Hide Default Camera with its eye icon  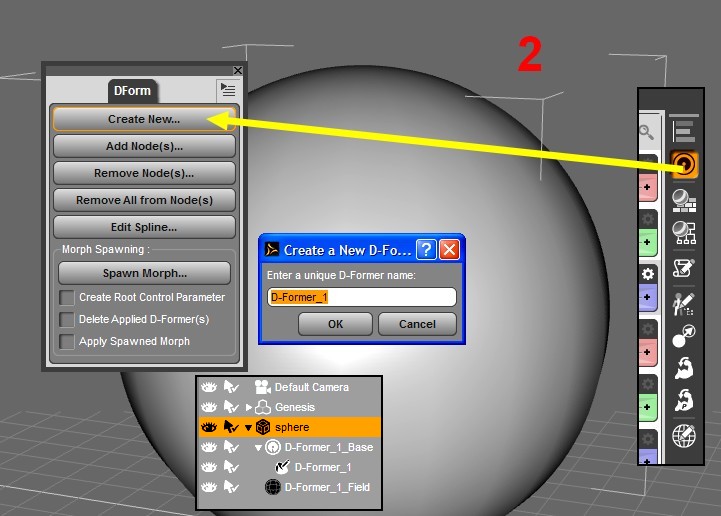pos(209,387)
